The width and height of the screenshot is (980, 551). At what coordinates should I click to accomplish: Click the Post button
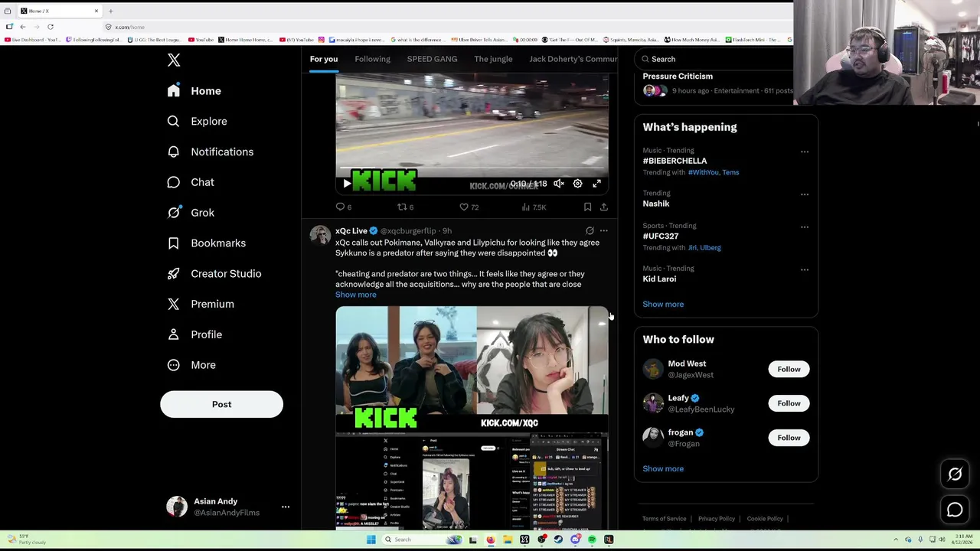pyautogui.click(x=221, y=404)
